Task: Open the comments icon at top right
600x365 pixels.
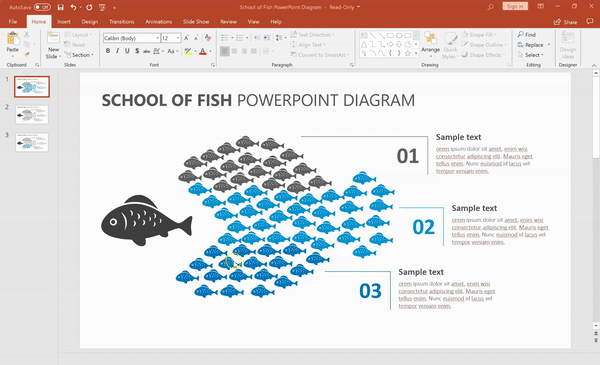Action: 590,22
